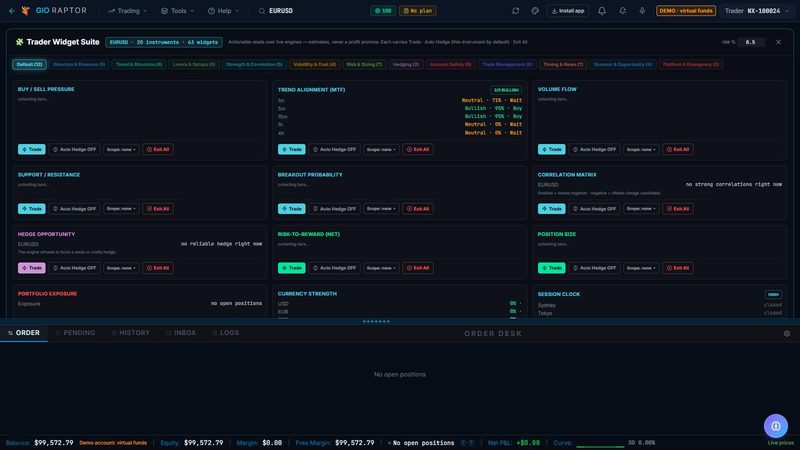Open Scope dropdown in Volume Flow
800x450 pixels.
click(641, 149)
